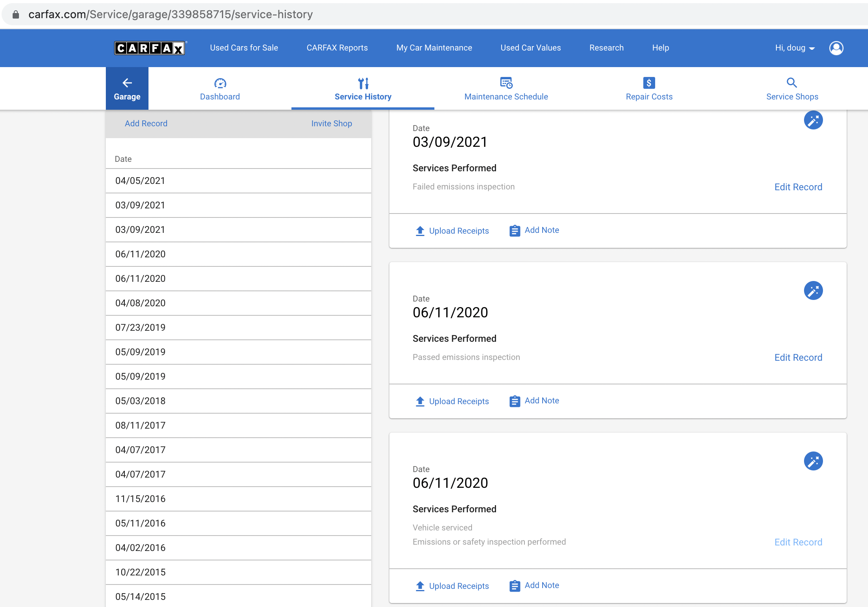Select the Service History tab
The image size is (868, 607).
coord(363,88)
